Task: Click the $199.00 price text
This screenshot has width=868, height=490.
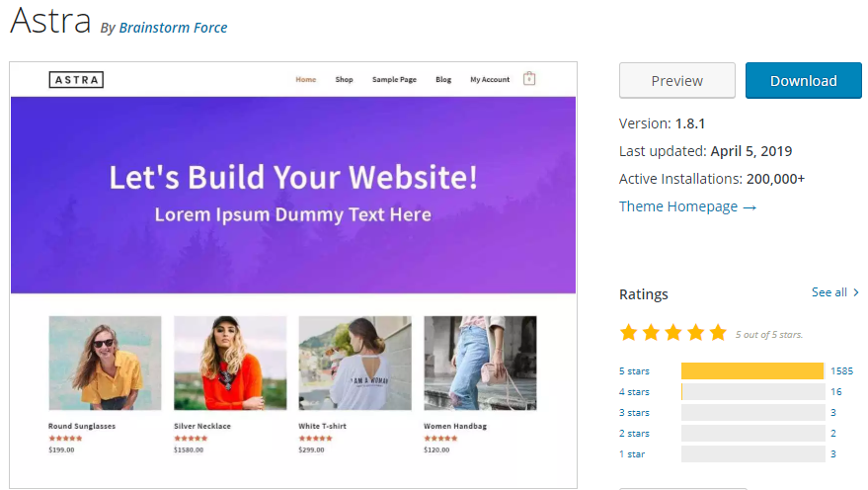Action: [x=61, y=449]
